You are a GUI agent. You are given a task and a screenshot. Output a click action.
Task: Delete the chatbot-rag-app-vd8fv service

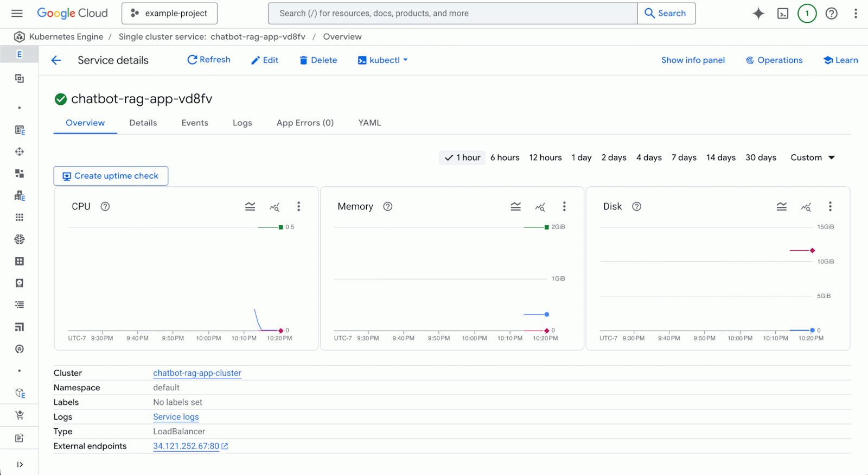tap(318, 60)
